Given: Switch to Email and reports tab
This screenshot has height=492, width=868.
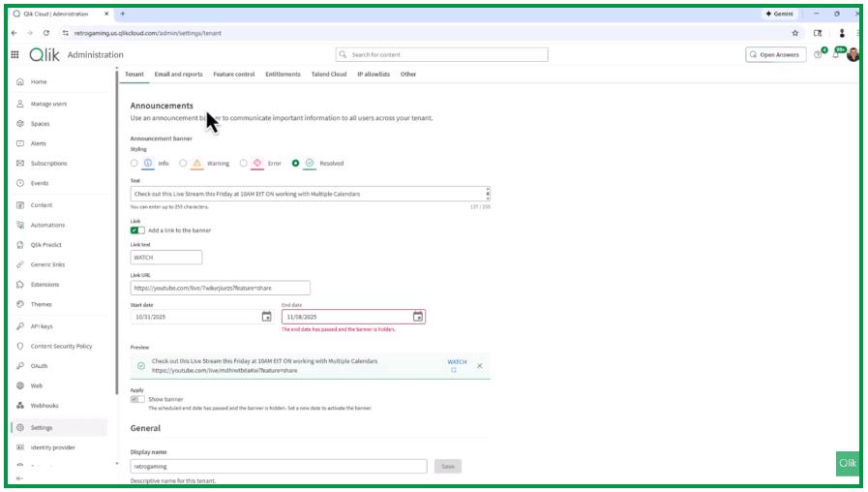Looking at the screenshot, I should (x=178, y=75).
